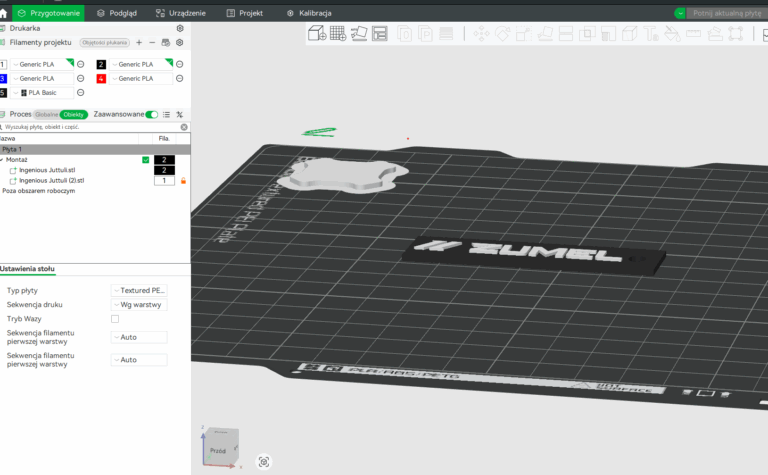Click the red filament 4 color swatch
Screen dimensions: 768x475
tap(101, 78)
